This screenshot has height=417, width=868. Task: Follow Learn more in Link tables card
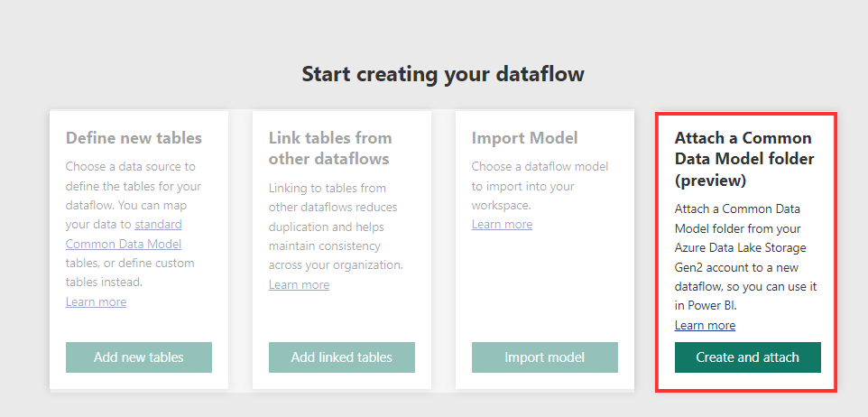(x=299, y=284)
